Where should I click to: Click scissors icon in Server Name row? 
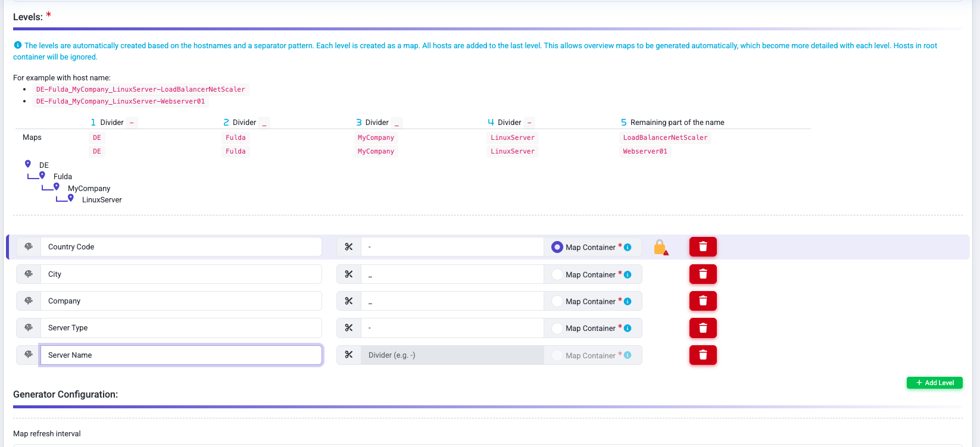click(349, 355)
